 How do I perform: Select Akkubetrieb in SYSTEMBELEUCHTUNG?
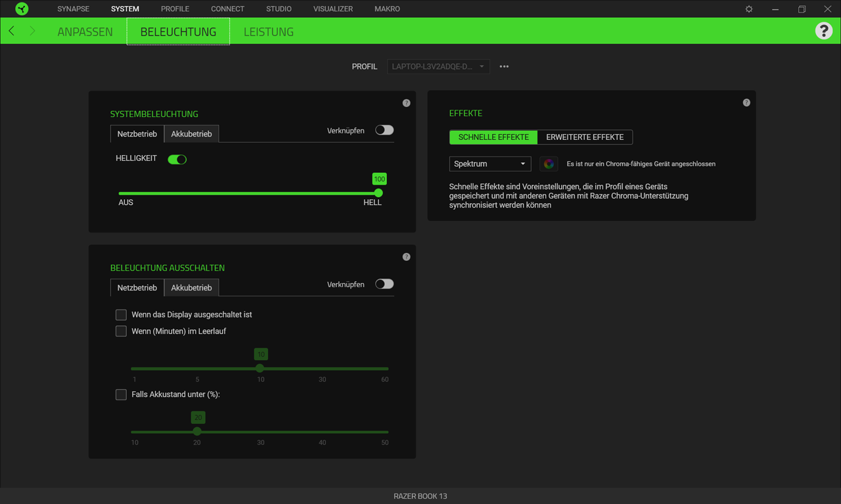point(191,133)
